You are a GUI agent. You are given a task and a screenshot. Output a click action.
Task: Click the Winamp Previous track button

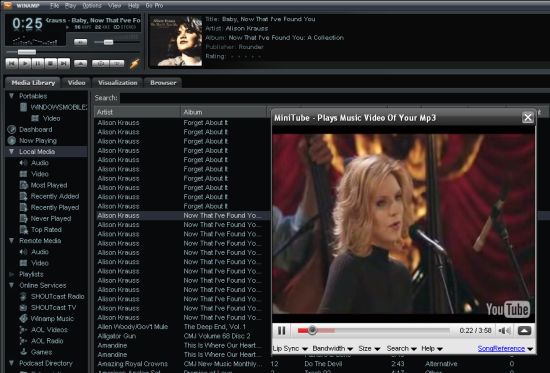tap(12, 64)
